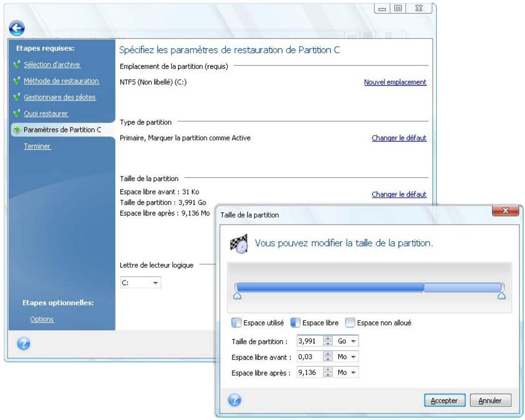Open help in the Taille de la partition dialog
Viewport: 525px width, 420px height.
tap(235, 400)
